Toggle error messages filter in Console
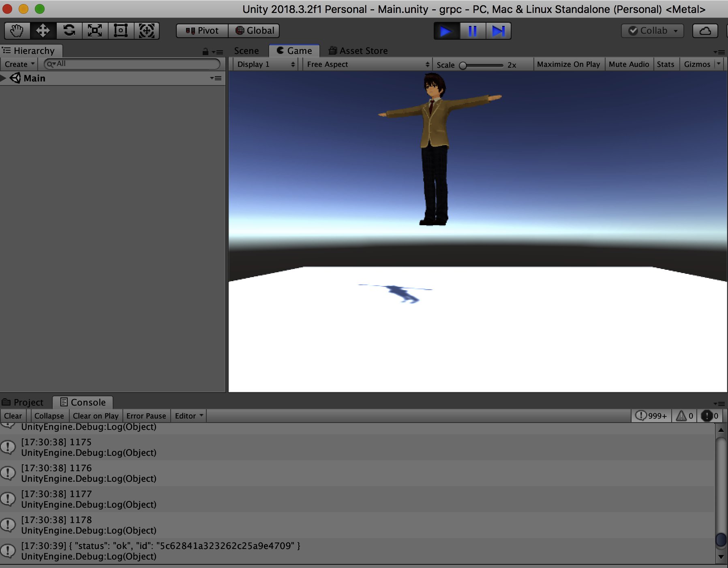728x568 pixels. pyautogui.click(x=710, y=416)
